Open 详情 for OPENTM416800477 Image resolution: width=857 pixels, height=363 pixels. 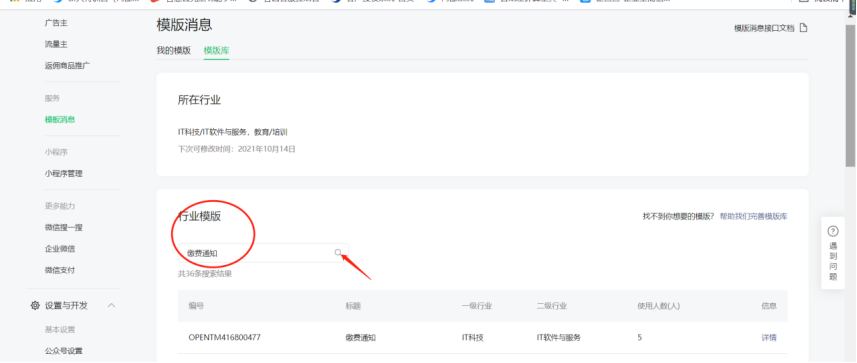(x=769, y=338)
